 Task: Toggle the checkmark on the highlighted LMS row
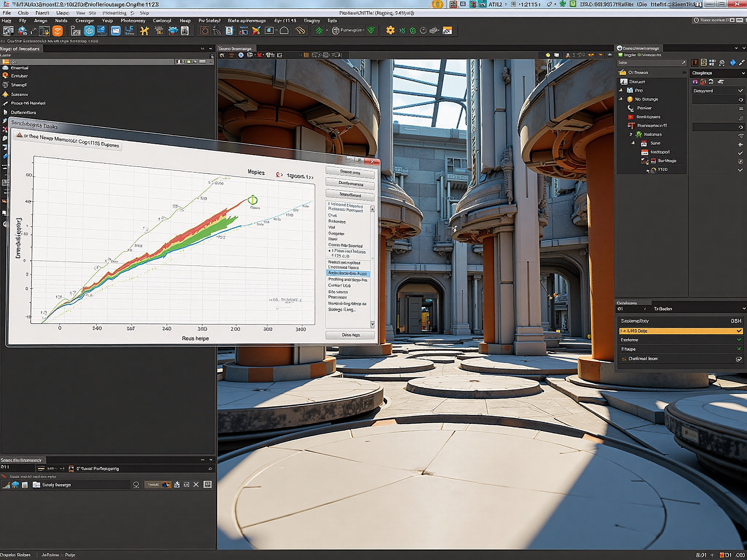[x=739, y=331]
